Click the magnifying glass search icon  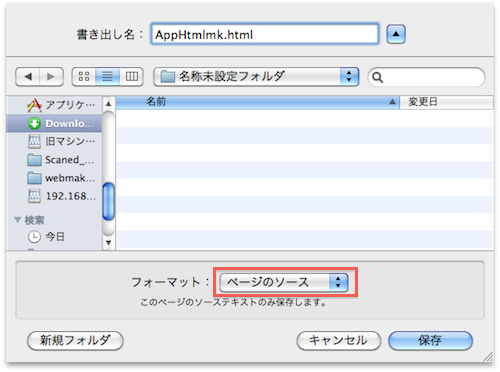(377, 77)
